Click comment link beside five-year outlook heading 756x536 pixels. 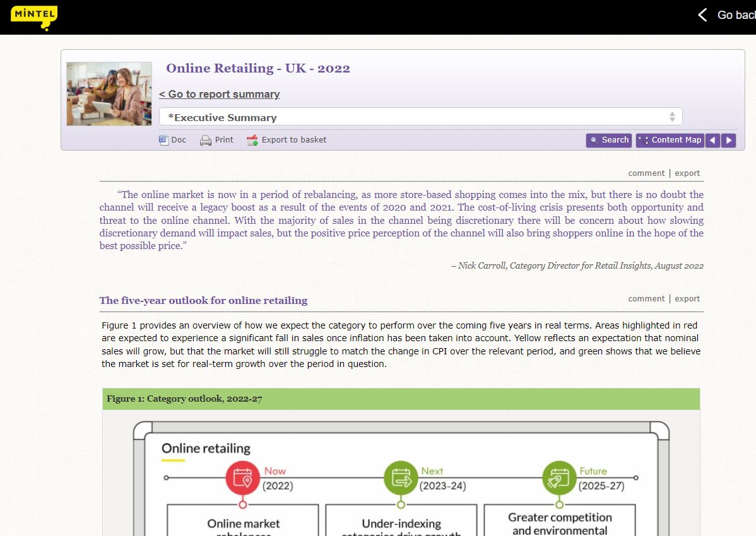tap(646, 299)
